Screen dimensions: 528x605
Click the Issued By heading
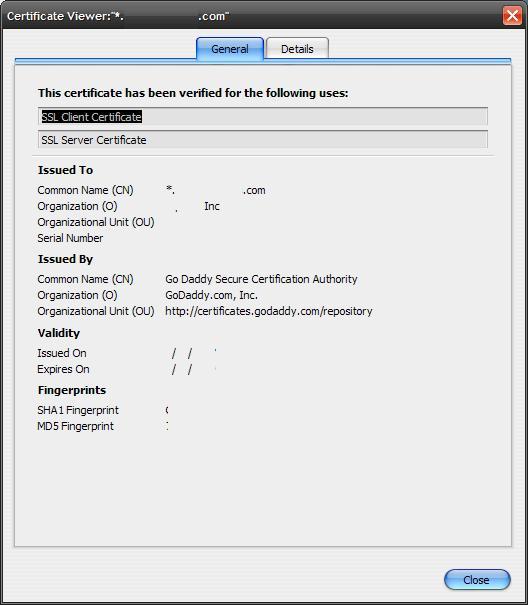coord(65,259)
